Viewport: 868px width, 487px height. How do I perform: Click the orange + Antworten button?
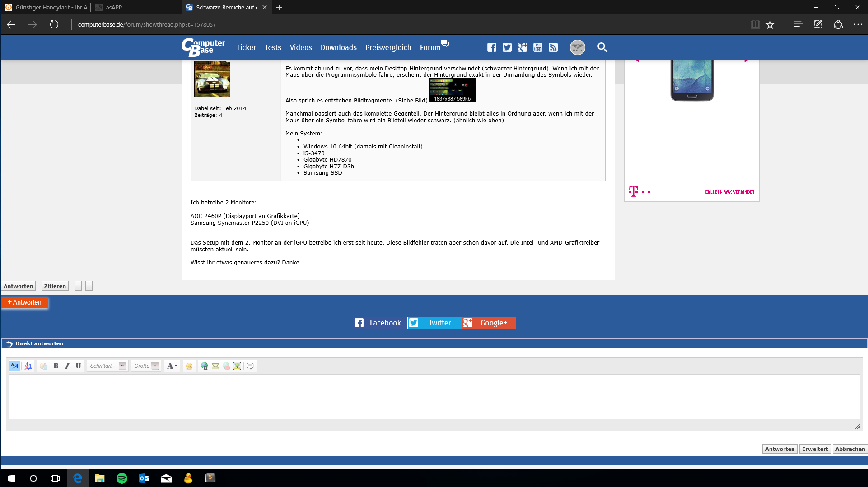25,302
